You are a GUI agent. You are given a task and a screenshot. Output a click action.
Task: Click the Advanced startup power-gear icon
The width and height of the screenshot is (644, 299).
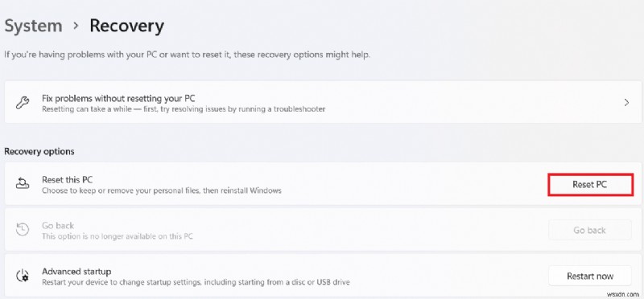pos(22,275)
